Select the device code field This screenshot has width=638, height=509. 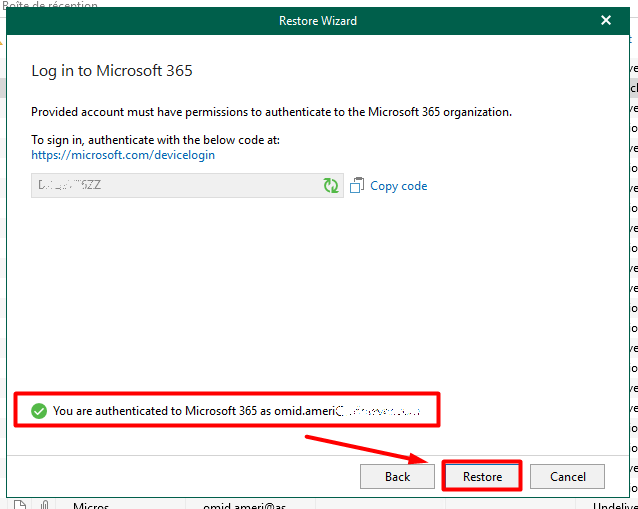(187, 186)
